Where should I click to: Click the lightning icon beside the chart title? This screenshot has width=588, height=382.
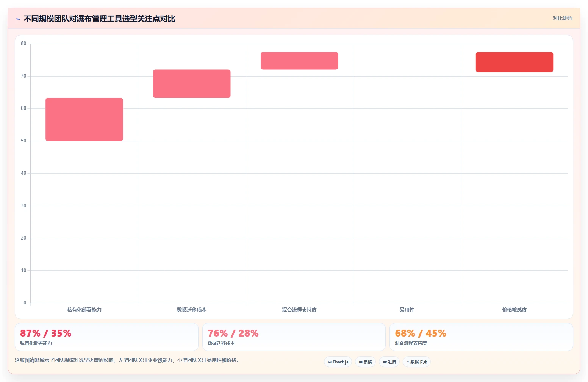(x=18, y=19)
